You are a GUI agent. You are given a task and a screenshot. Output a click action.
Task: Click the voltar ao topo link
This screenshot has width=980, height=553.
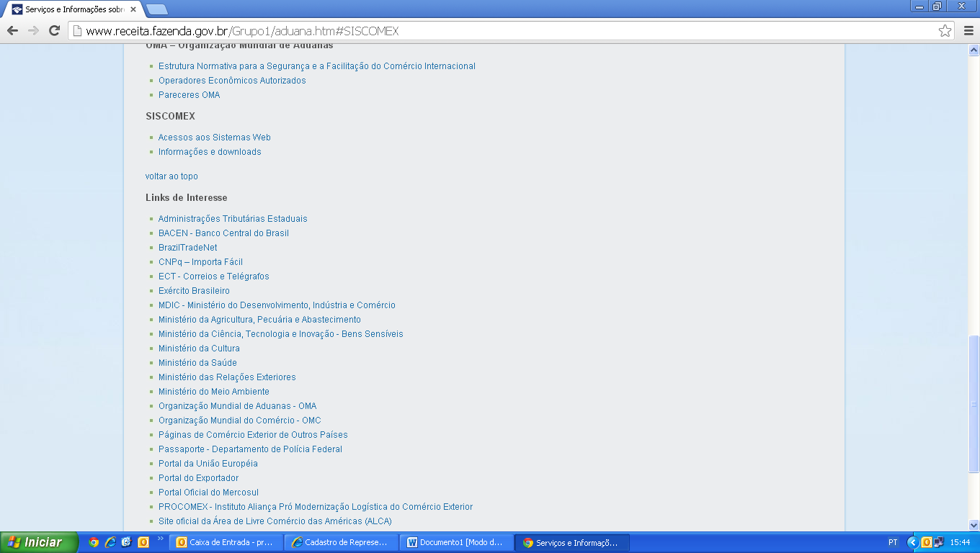pos(171,176)
